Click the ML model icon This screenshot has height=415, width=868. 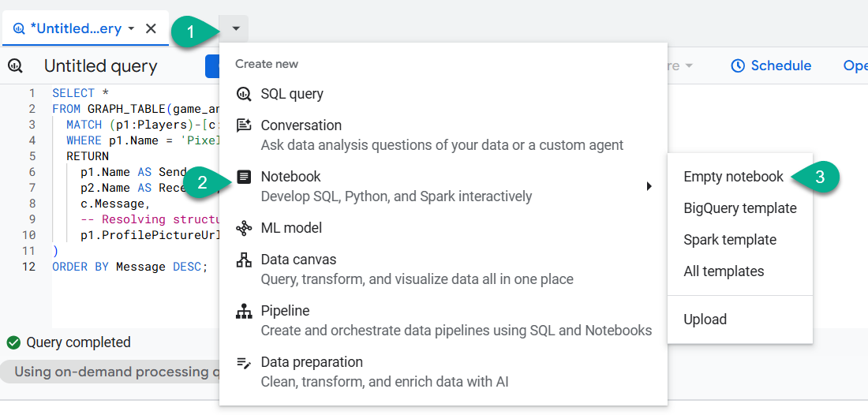(244, 228)
